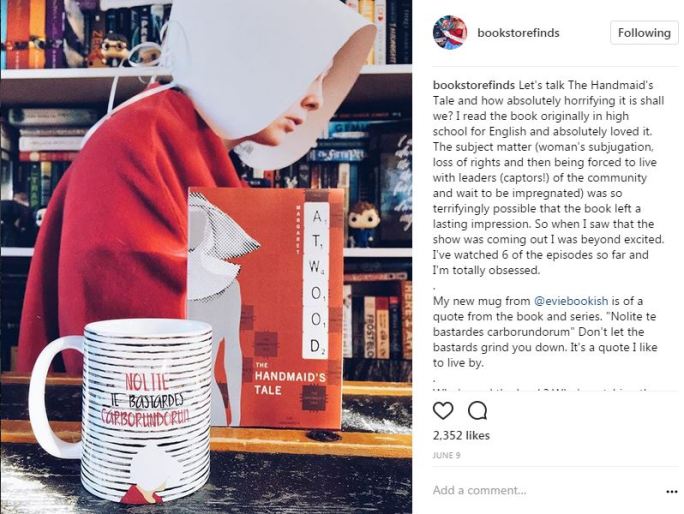Click the Funko figure on top shelf
The width and height of the screenshot is (684, 514).
tap(114, 51)
